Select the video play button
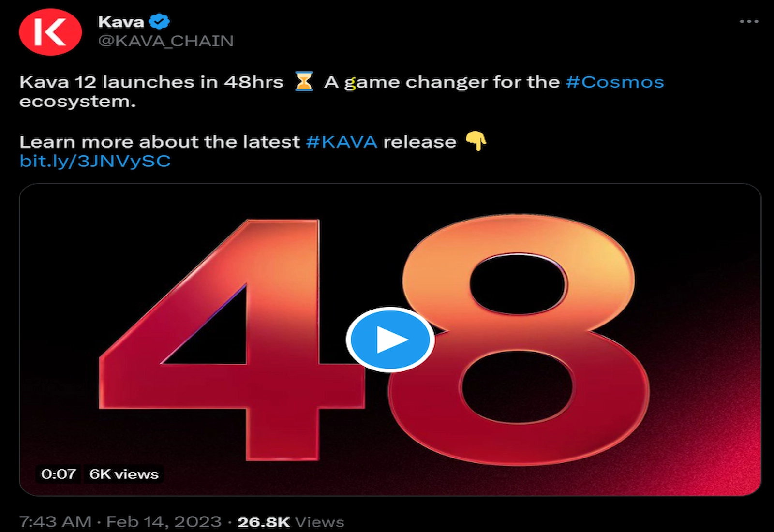Image resolution: width=774 pixels, height=532 pixels. pyautogui.click(x=390, y=339)
